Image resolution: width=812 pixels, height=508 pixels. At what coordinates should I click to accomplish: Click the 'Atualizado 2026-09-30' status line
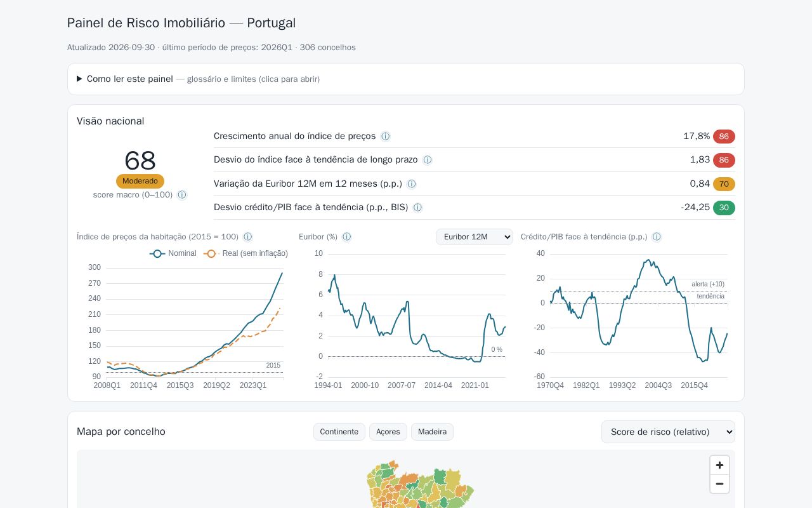[211, 48]
